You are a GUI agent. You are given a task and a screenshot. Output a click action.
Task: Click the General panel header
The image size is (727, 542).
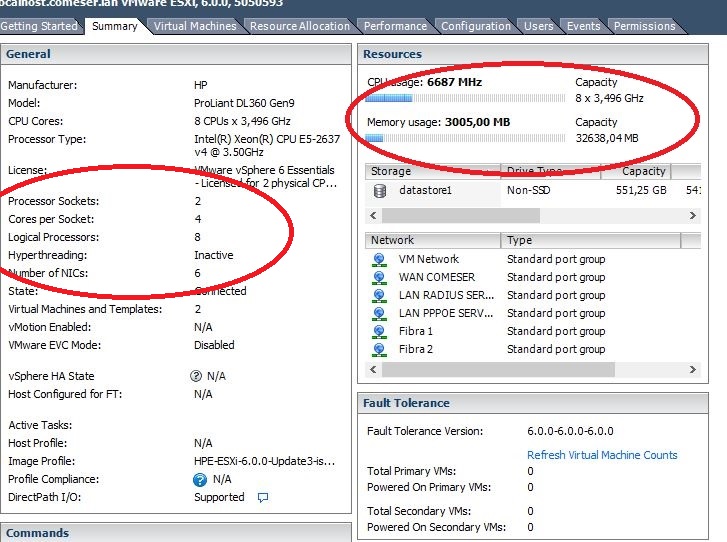click(x=176, y=54)
